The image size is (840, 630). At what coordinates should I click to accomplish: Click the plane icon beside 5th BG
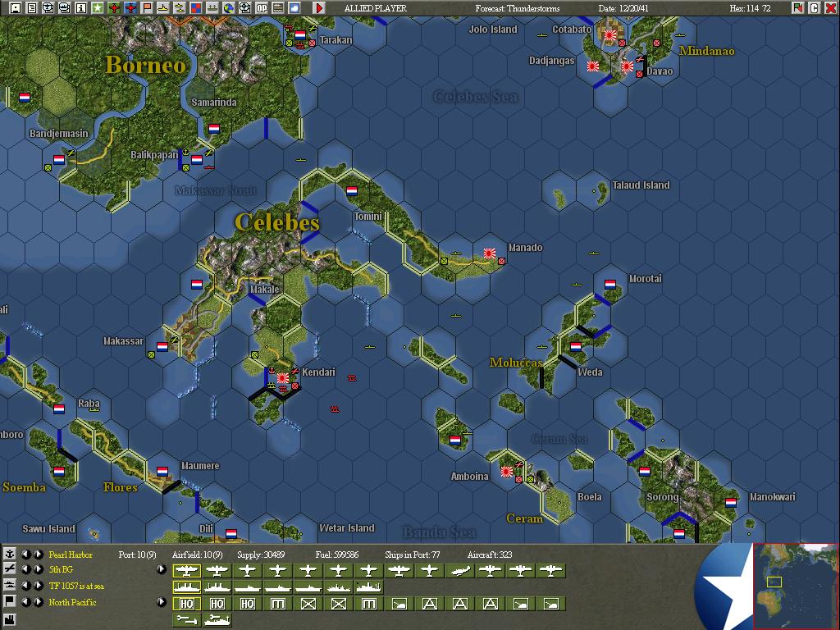coord(10,569)
